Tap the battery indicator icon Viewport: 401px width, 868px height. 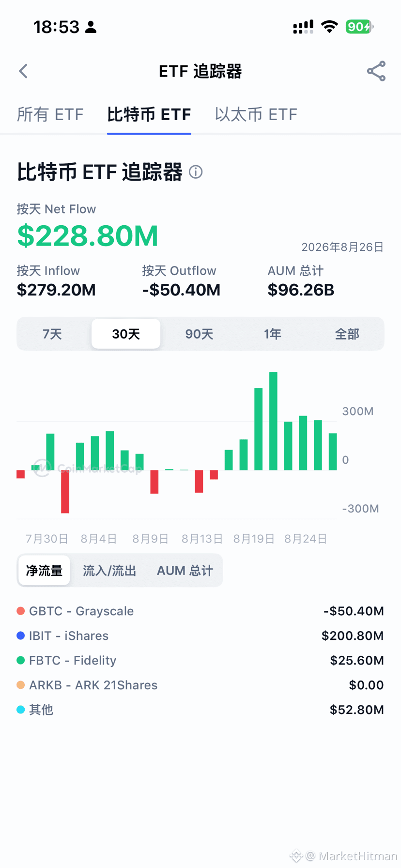click(x=359, y=27)
